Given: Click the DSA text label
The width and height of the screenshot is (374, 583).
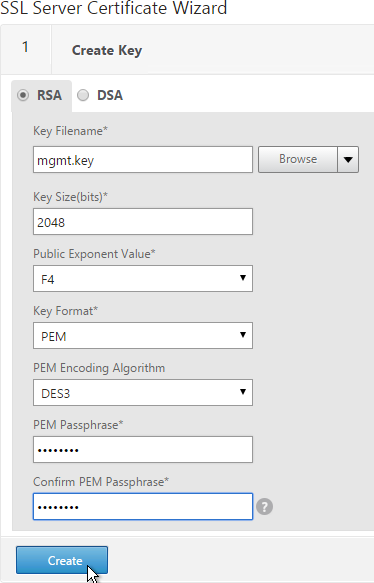Looking at the screenshot, I should (110, 95).
